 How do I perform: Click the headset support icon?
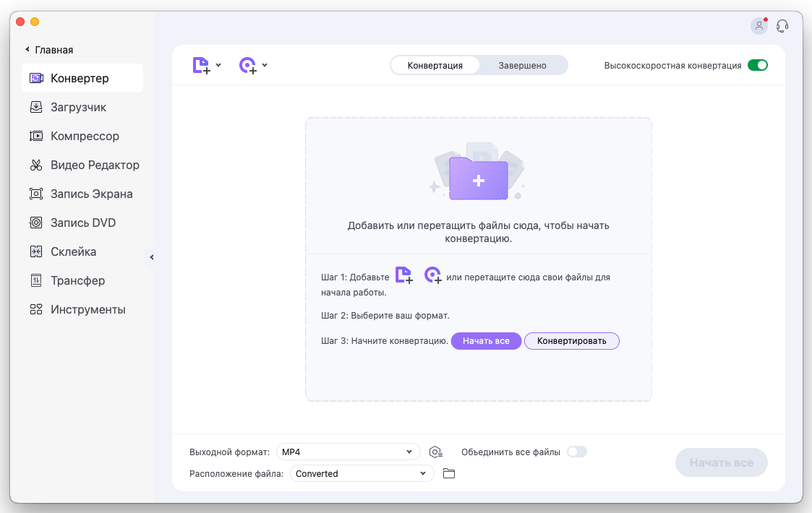pos(782,26)
